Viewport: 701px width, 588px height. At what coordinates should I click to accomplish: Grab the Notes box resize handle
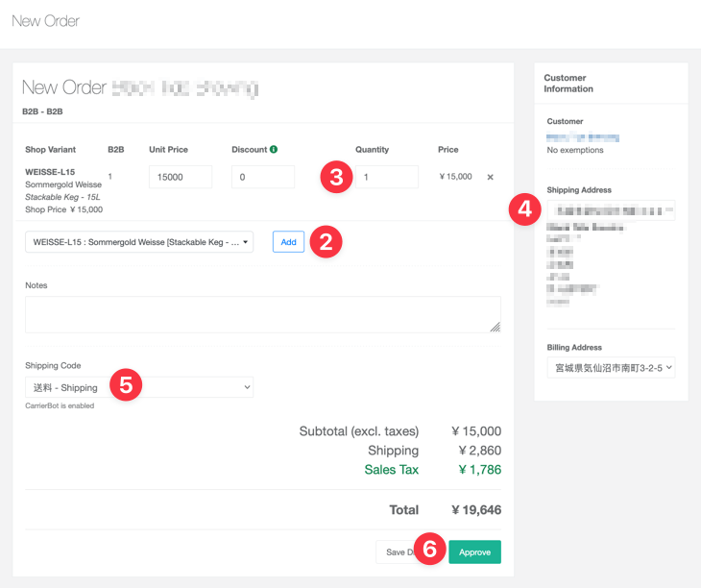496,328
